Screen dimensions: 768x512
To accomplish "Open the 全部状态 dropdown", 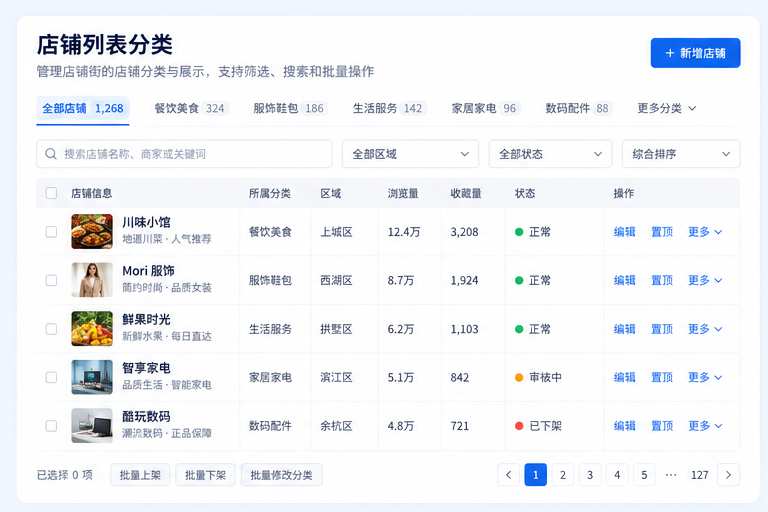I will pos(550,154).
